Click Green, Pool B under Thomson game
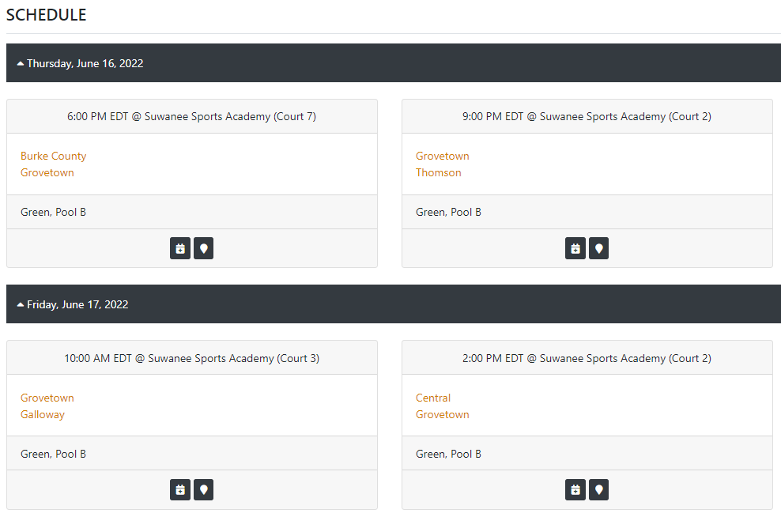Image resolution: width=781 pixels, height=532 pixels. coord(448,212)
